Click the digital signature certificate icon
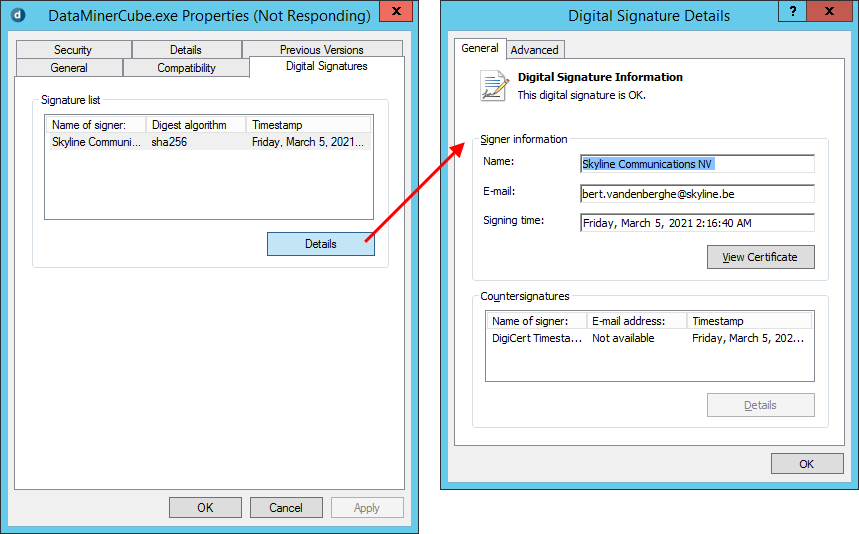The image size is (859, 534). click(x=494, y=86)
